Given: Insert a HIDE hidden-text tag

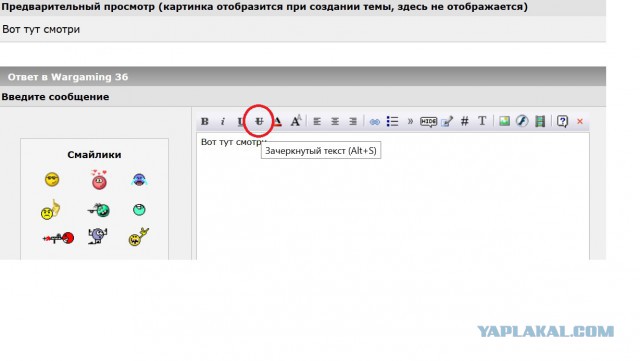Looking at the screenshot, I should click(x=429, y=122).
